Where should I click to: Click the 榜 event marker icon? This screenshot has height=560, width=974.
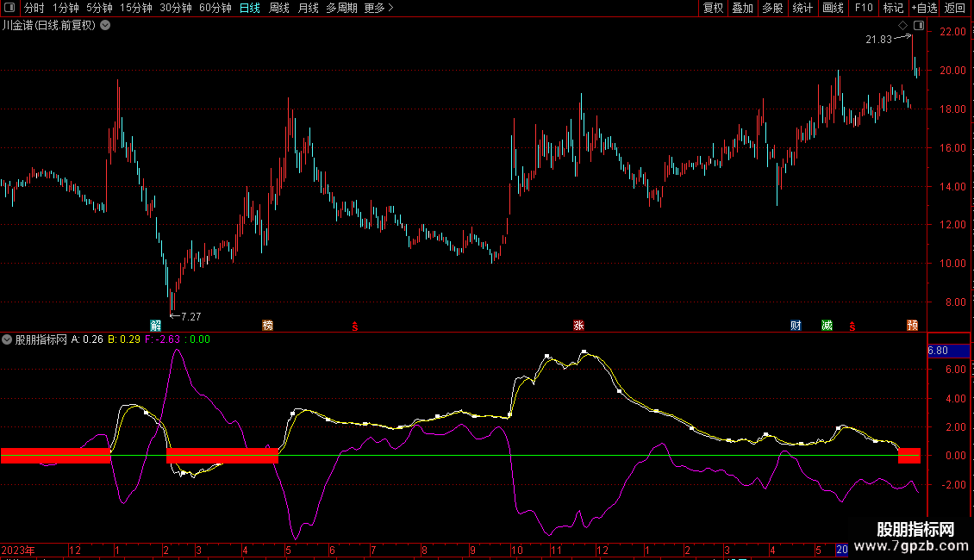point(267,326)
